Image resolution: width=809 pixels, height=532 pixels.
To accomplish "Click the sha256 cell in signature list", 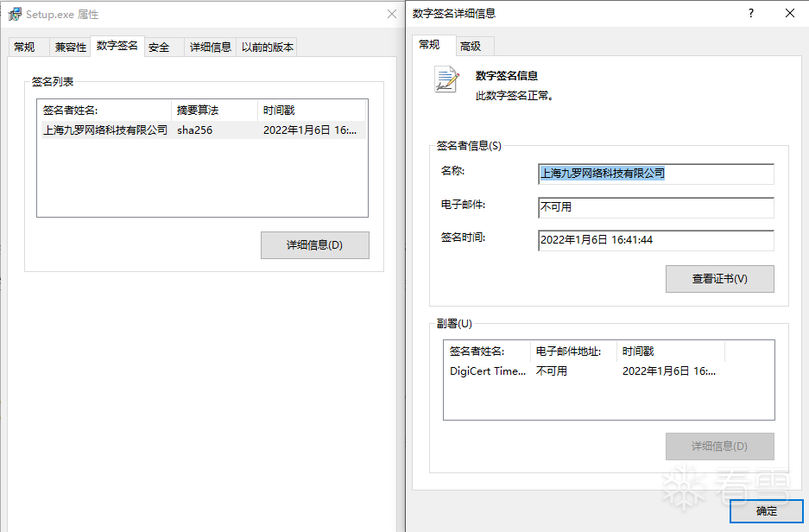I will 194,130.
